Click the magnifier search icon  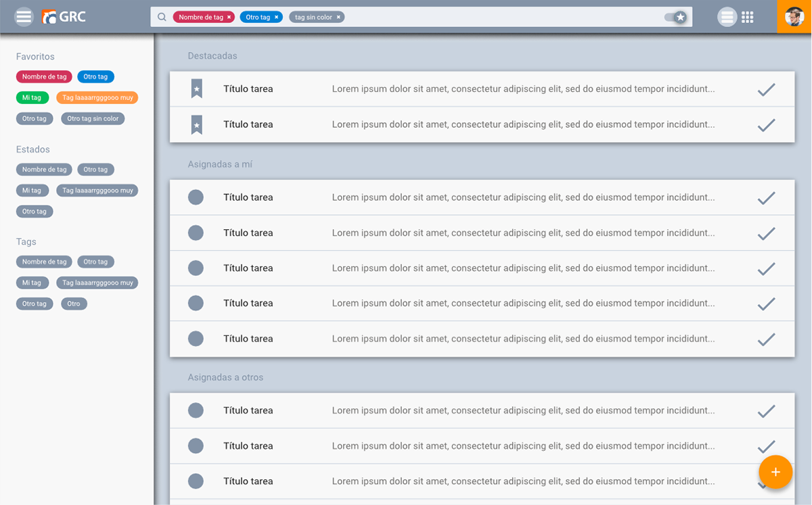162,17
